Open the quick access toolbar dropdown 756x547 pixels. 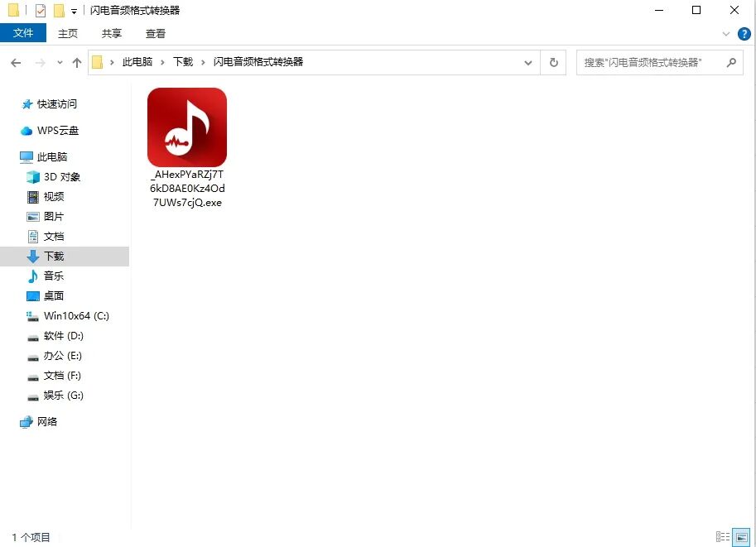click(x=74, y=11)
